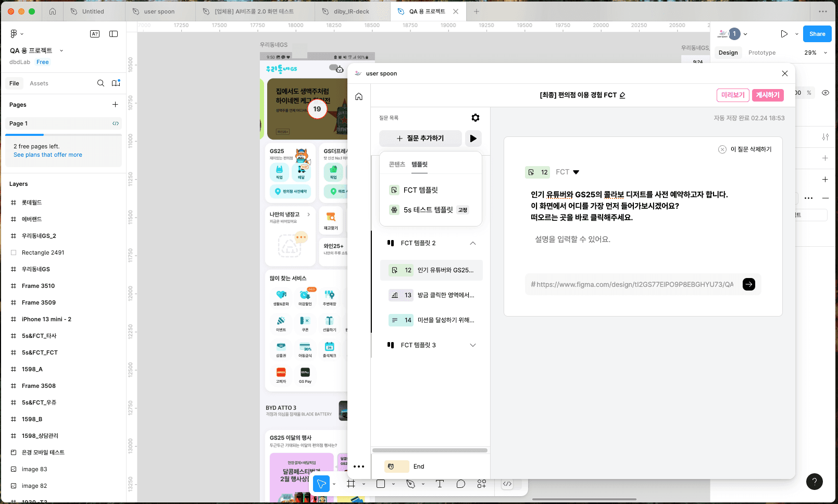Open the three-dot menu at plugin bottom
This screenshot has height=504, width=838.
click(359, 467)
